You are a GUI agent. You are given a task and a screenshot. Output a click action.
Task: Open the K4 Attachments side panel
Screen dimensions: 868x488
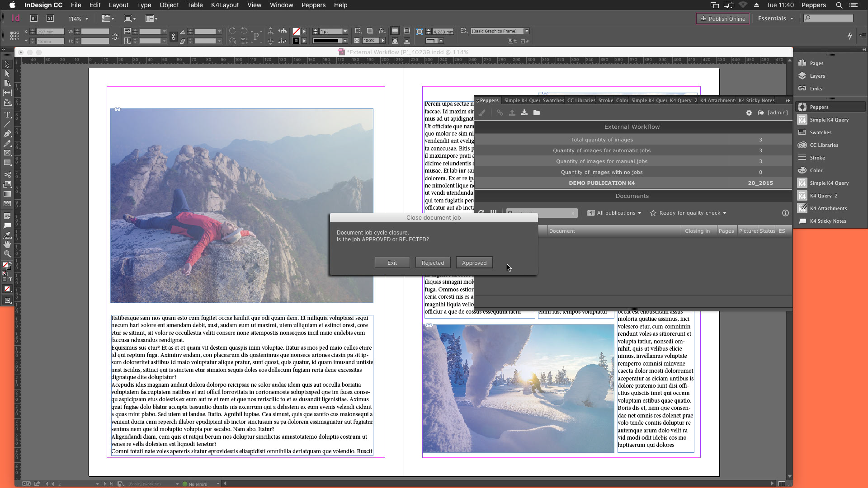click(828, 208)
